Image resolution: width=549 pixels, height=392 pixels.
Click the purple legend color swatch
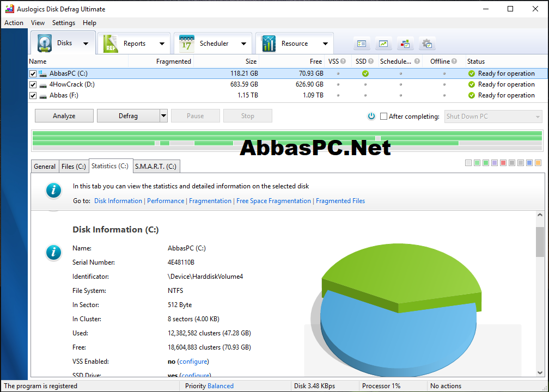point(495,163)
